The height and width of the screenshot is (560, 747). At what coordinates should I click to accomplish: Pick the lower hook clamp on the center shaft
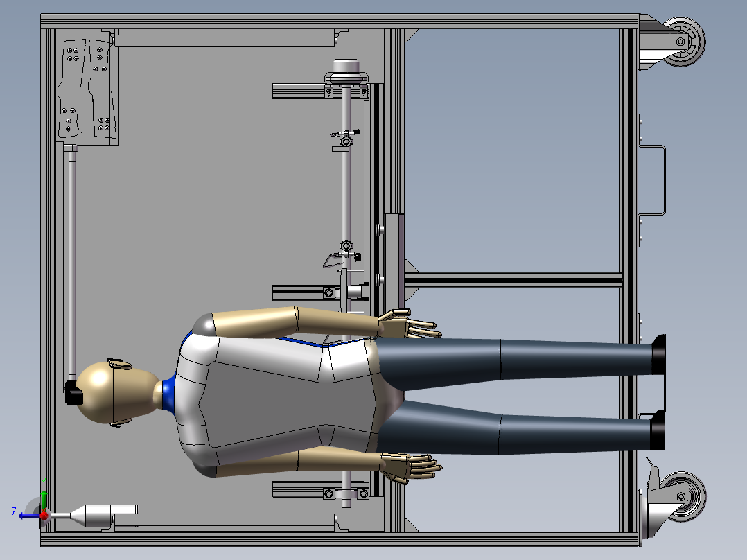click(343, 254)
